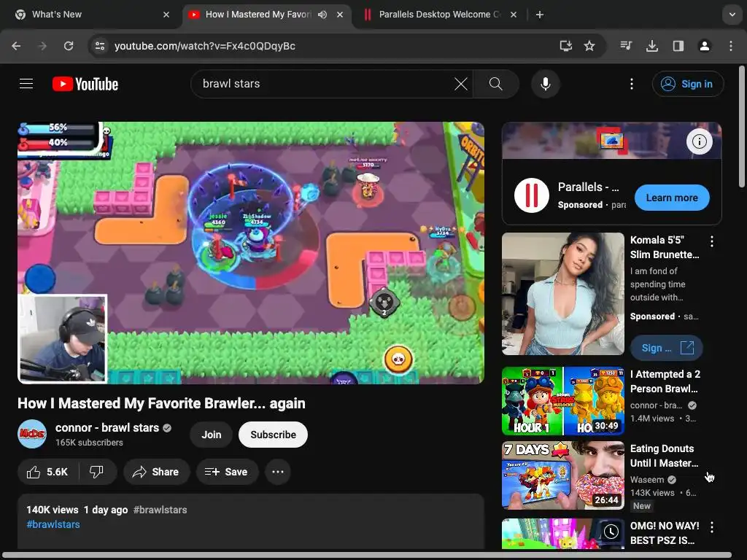Click the search magnifier button

[496, 84]
